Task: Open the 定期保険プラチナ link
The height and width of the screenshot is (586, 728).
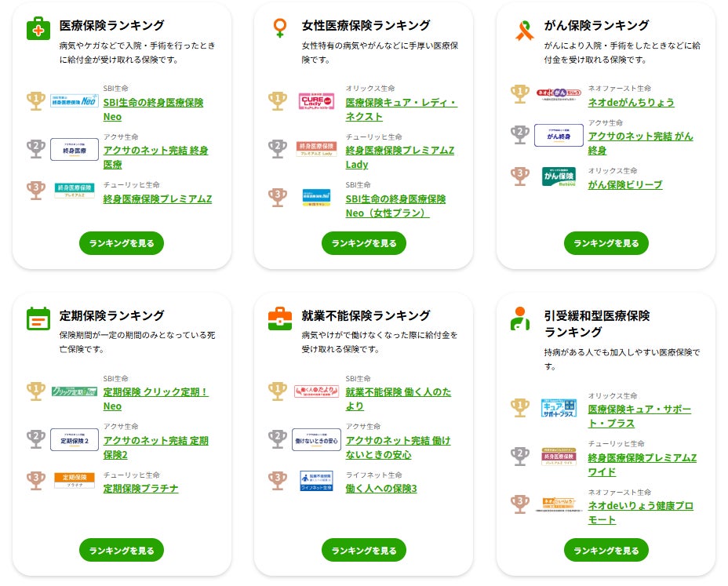Action: (140, 489)
